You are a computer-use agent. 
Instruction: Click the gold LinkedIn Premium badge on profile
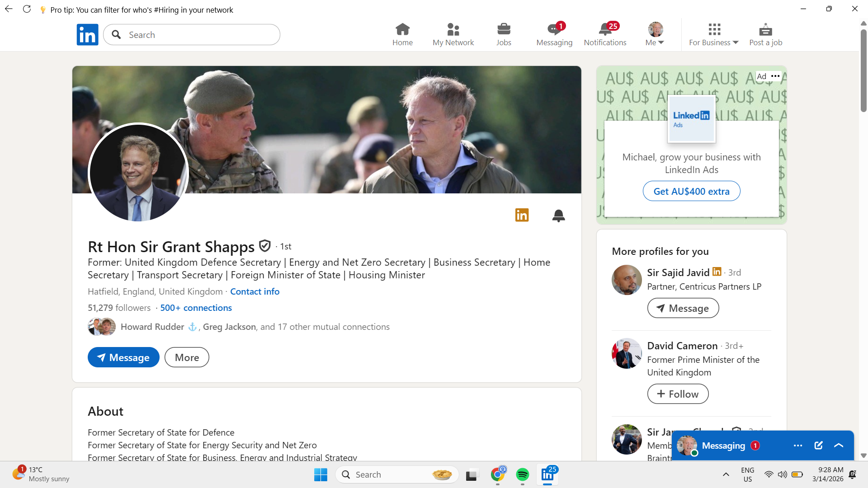(x=522, y=215)
